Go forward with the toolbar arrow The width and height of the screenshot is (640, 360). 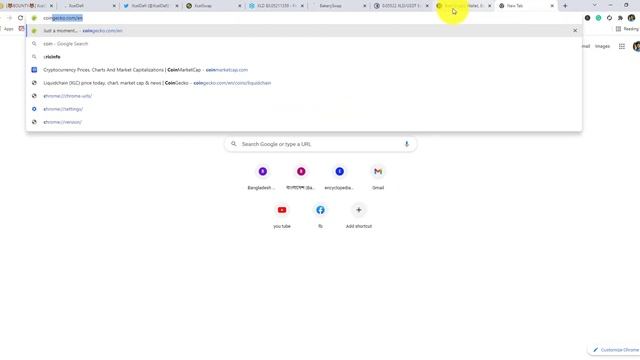pos(9,18)
